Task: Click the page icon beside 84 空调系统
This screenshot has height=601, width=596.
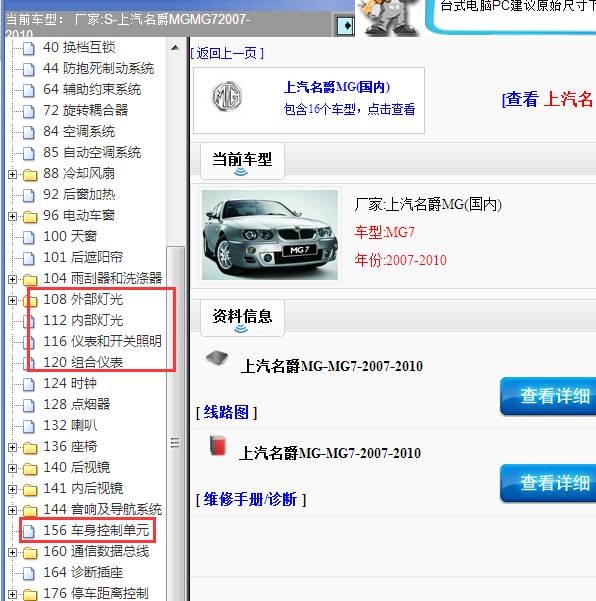Action: 28,132
